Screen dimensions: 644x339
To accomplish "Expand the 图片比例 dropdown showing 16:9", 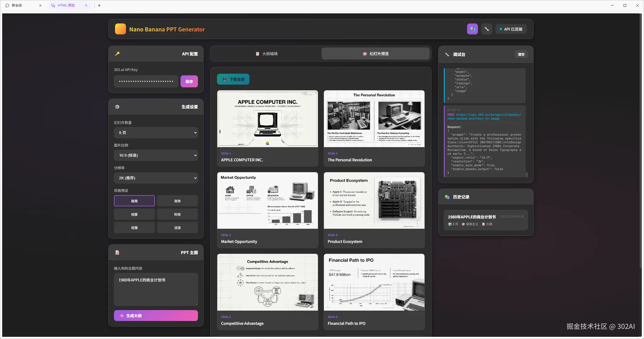I will (x=156, y=155).
